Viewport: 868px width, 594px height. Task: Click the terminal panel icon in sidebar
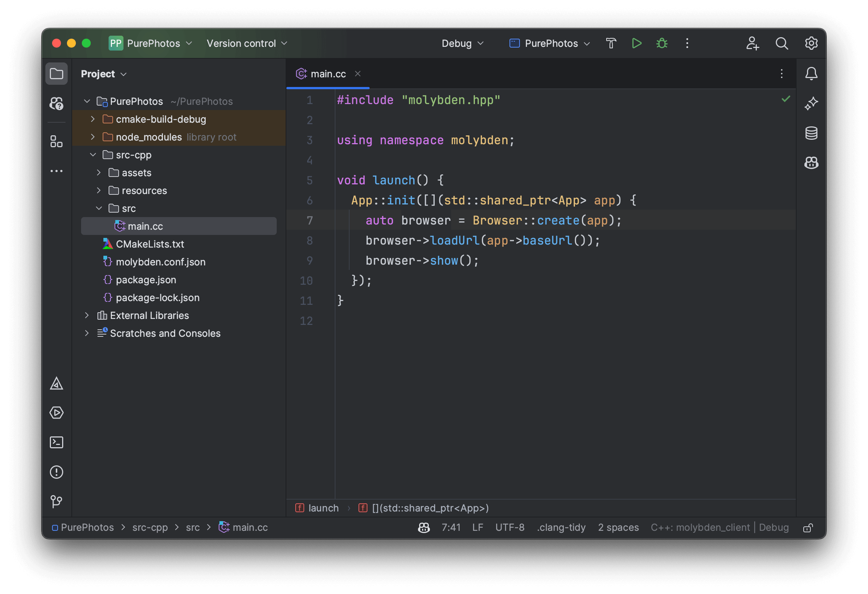point(57,442)
